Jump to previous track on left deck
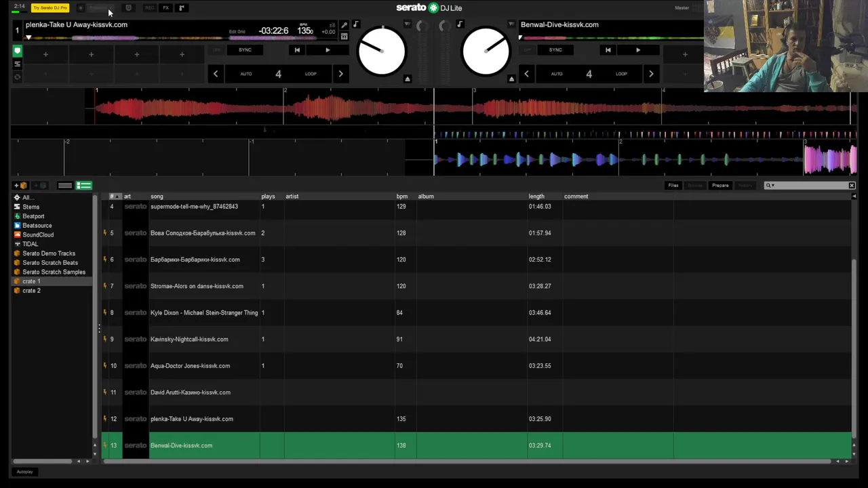Viewport: 868px width, 488px height. click(x=297, y=49)
